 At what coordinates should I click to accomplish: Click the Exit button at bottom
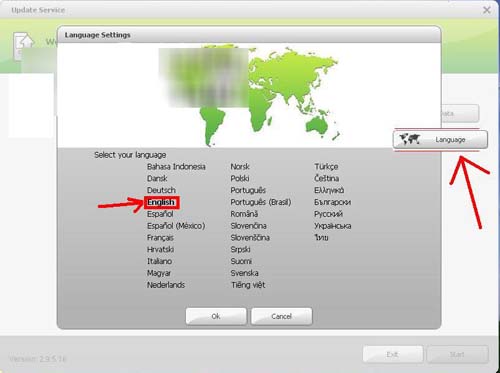[x=393, y=354]
